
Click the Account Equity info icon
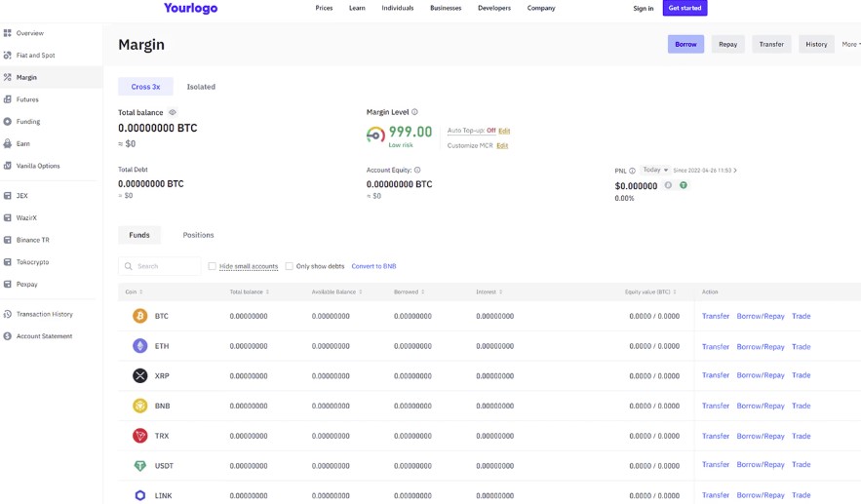[x=417, y=171]
